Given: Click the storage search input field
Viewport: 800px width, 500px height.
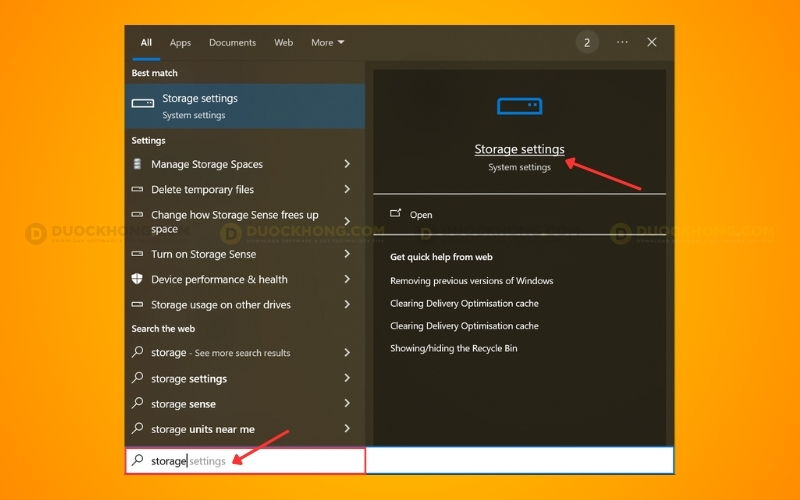Looking at the screenshot, I should (250, 461).
